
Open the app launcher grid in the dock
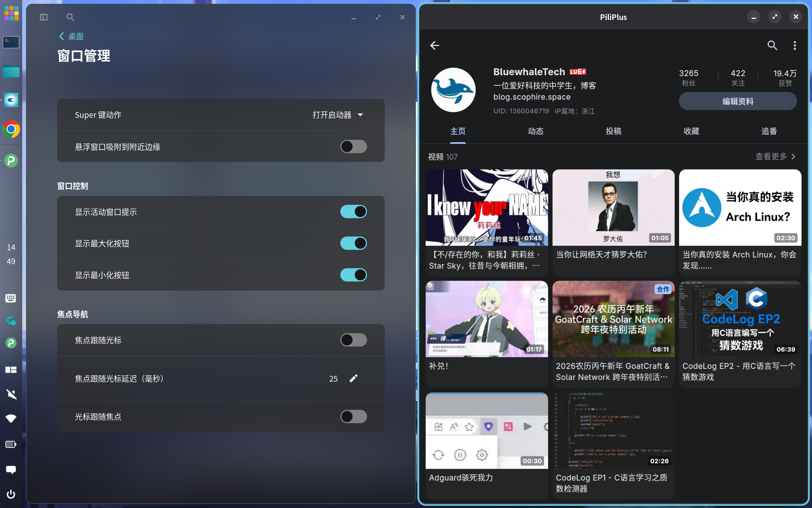[x=11, y=13]
